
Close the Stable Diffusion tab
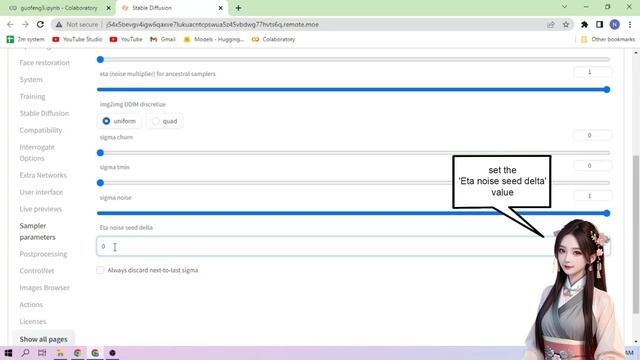point(220,8)
